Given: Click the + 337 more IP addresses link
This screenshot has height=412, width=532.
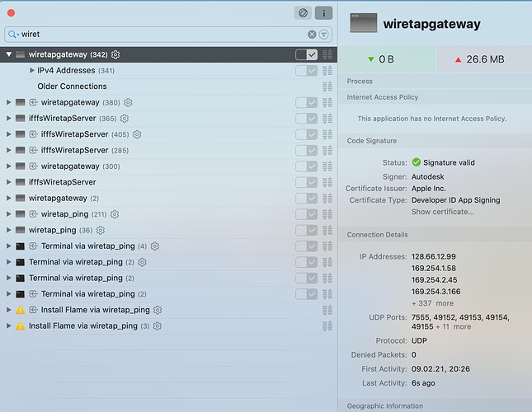Looking at the screenshot, I should (432, 303).
